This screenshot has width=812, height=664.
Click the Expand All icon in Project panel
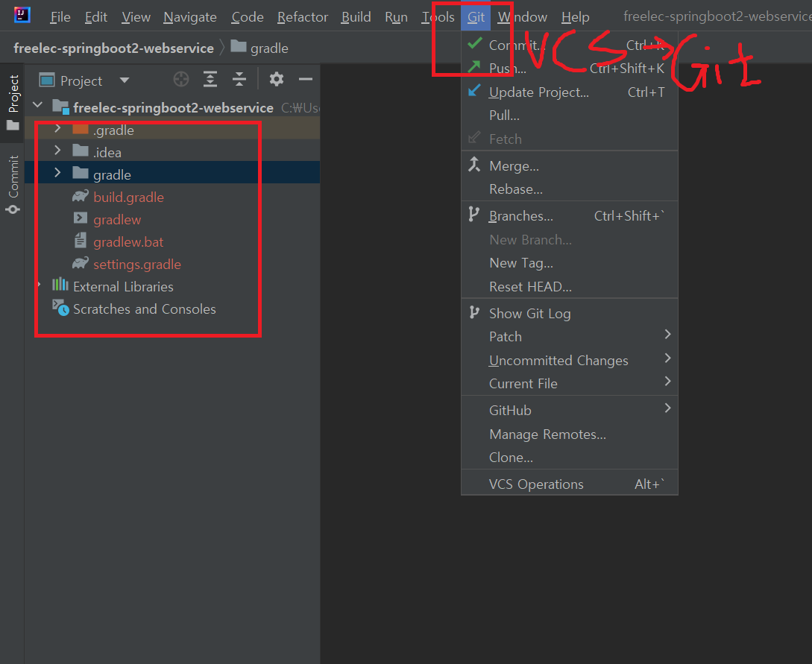[210, 80]
